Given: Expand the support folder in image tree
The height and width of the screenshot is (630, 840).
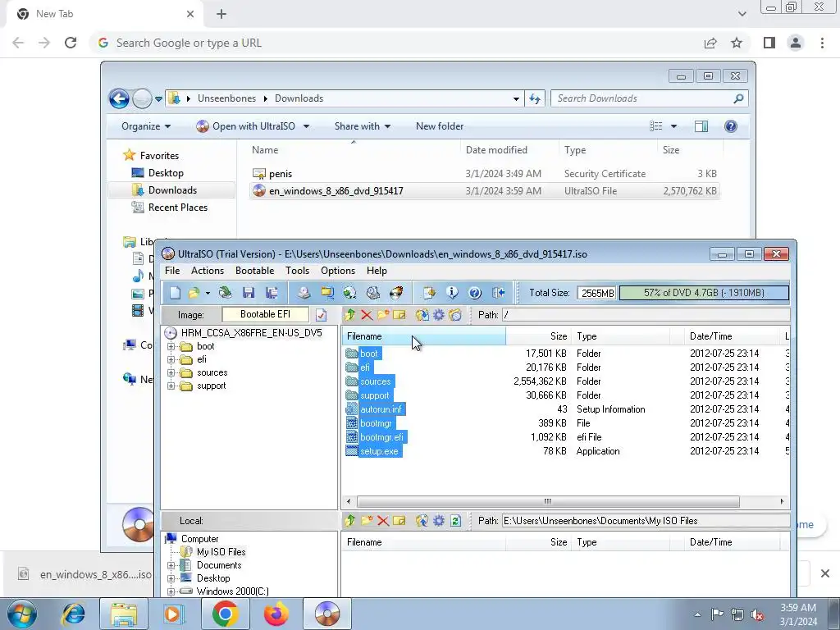Looking at the screenshot, I should [171, 386].
